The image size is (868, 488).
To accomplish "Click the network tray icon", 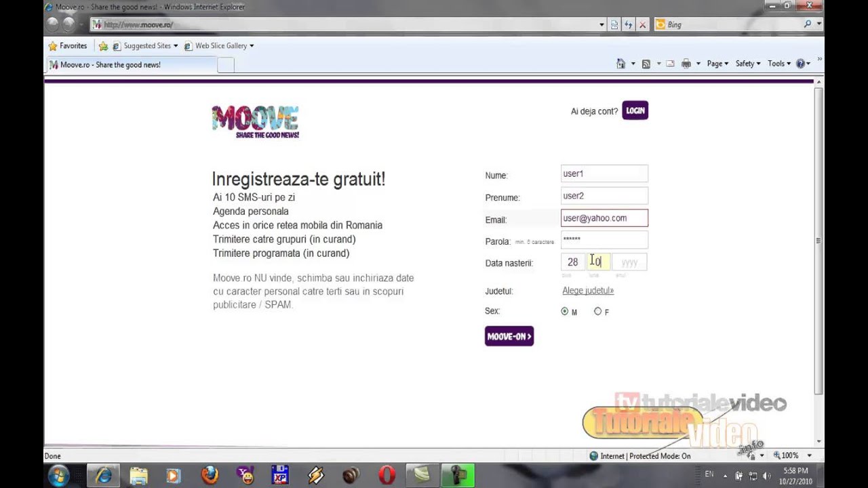I will [x=753, y=476].
